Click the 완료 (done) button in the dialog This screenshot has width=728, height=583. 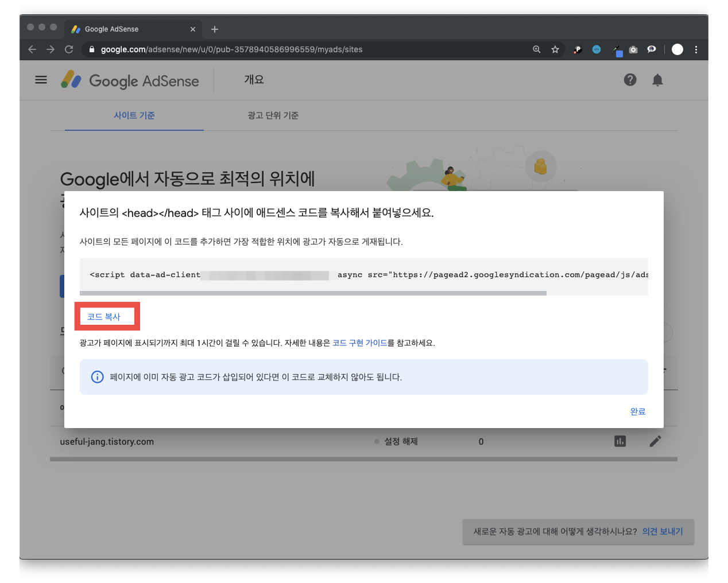(x=638, y=411)
